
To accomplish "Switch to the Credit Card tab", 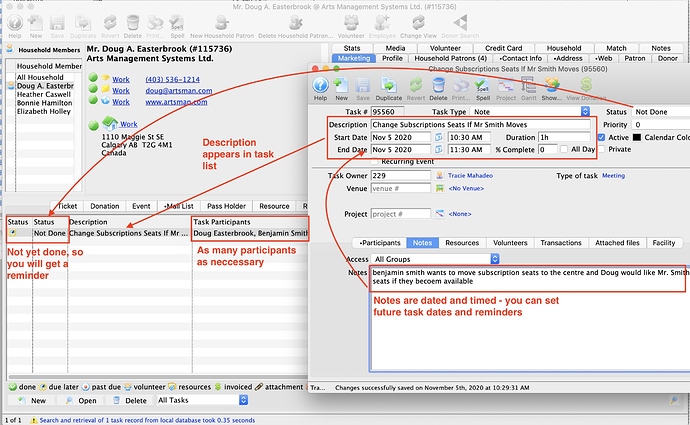I will pos(503,48).
